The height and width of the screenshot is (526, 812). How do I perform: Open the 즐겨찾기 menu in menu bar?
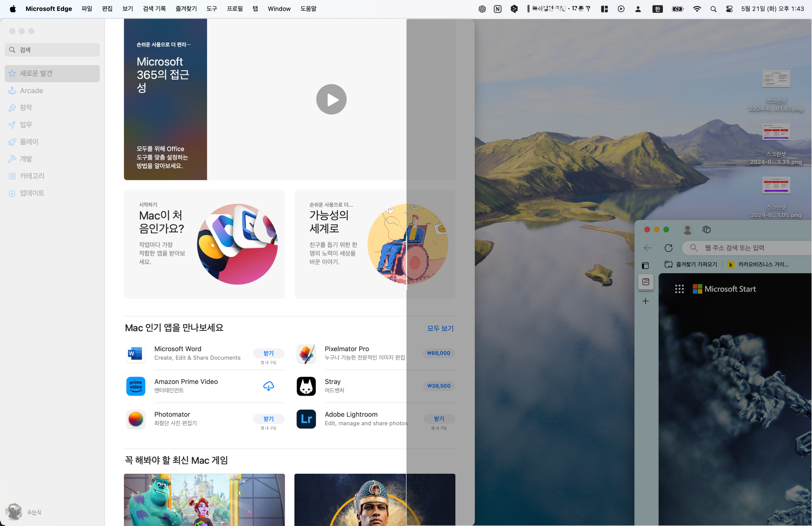[186, 9]
